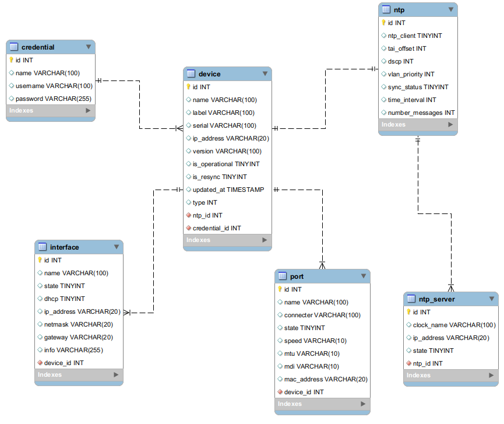Screen dimensions: 504x424
Task: Select the credential table title
Action: coord(38,47)
